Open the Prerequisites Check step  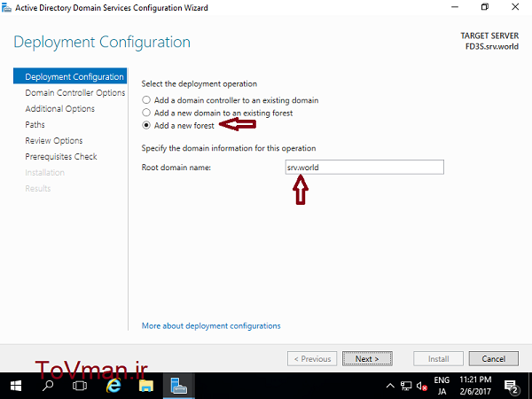tap(61, 156)
